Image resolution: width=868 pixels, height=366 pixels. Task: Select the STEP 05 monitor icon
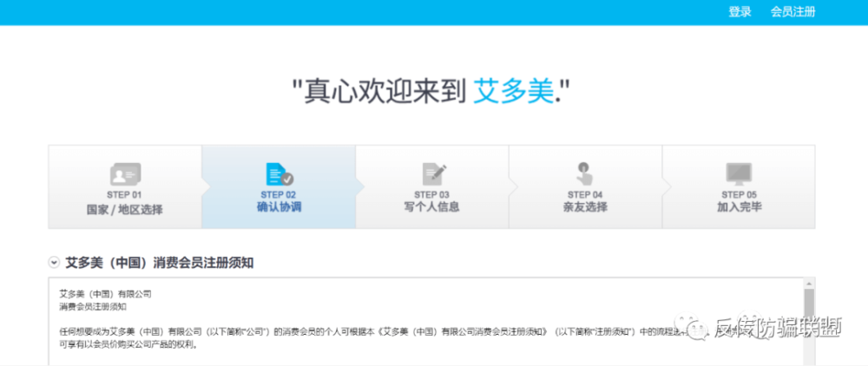(739, 174)
